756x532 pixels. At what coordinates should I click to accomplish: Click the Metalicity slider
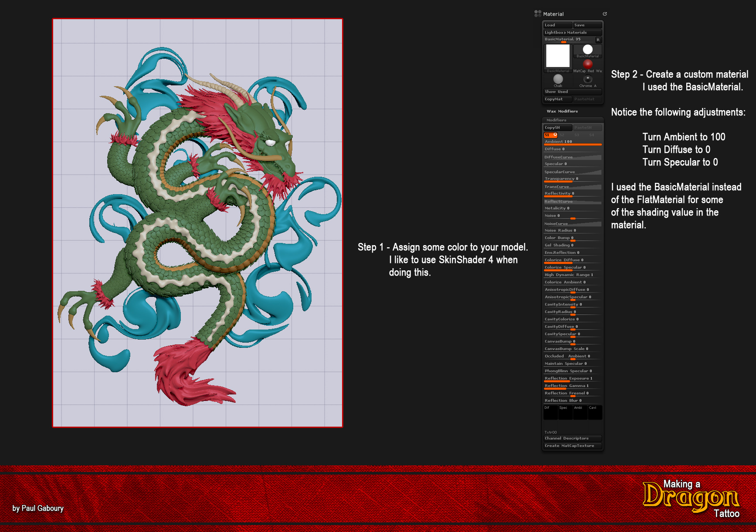tap(573, 209)
